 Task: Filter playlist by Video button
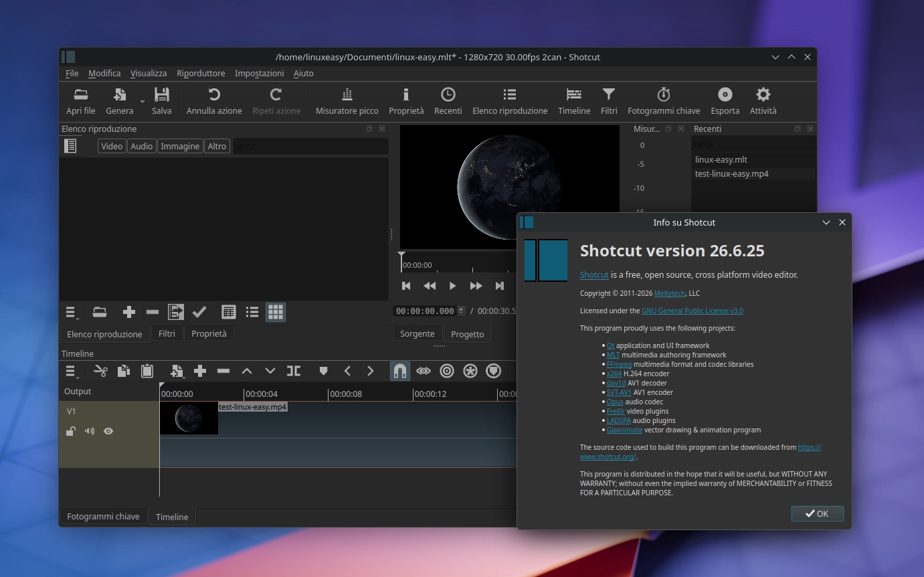pyautogui.click(x=112, y=146)
